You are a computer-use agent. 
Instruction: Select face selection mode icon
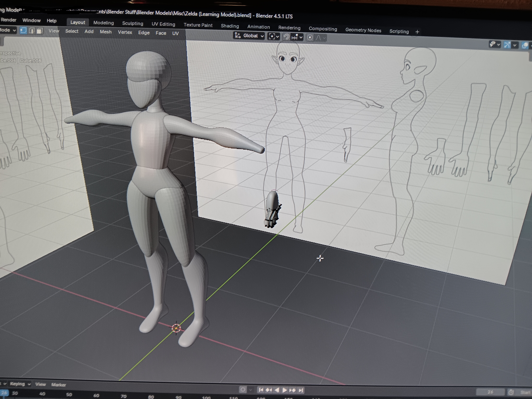(x=40, y=31)
